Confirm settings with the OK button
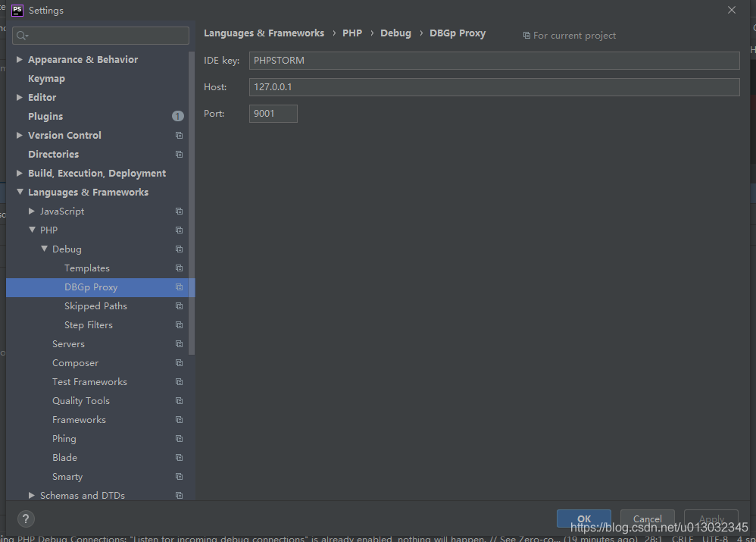The image size is (756, 542). tap(584, 519)
